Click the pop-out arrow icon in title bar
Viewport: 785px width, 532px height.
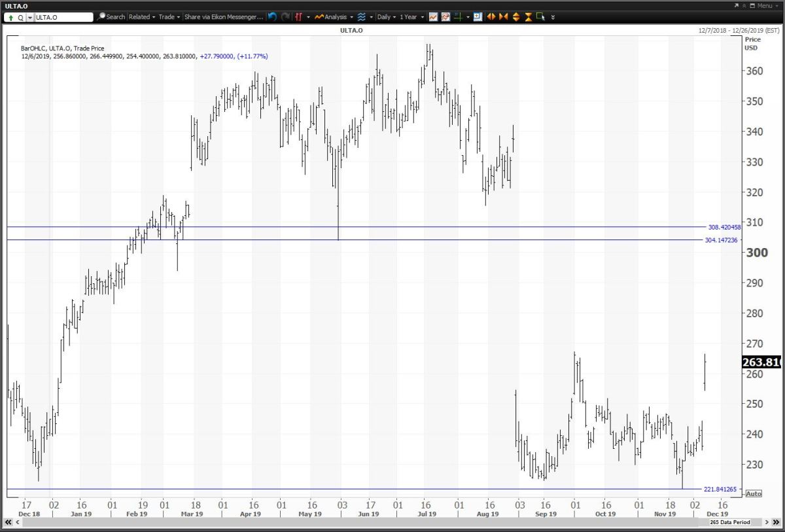tap(737, 5)
